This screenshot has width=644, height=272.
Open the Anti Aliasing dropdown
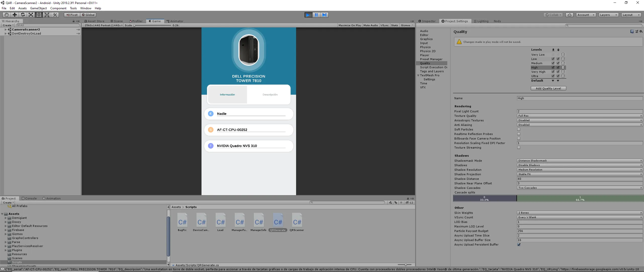[x=580, y=125]
